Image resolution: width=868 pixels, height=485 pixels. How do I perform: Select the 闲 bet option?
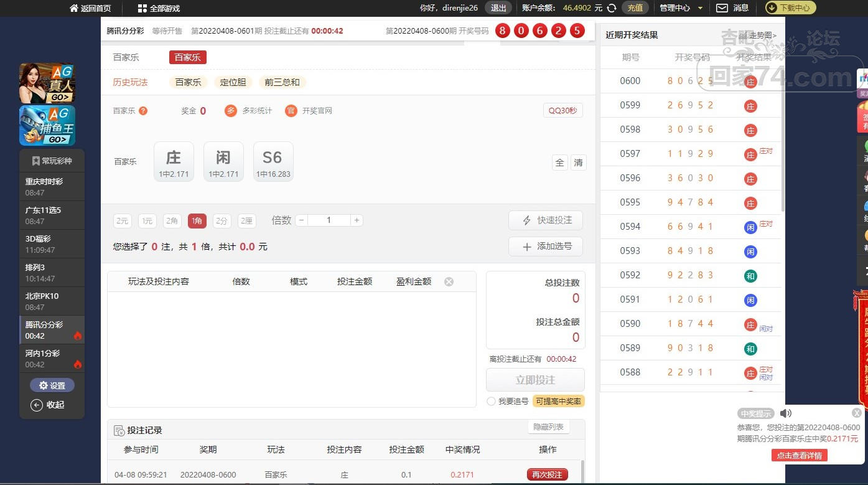223,162
